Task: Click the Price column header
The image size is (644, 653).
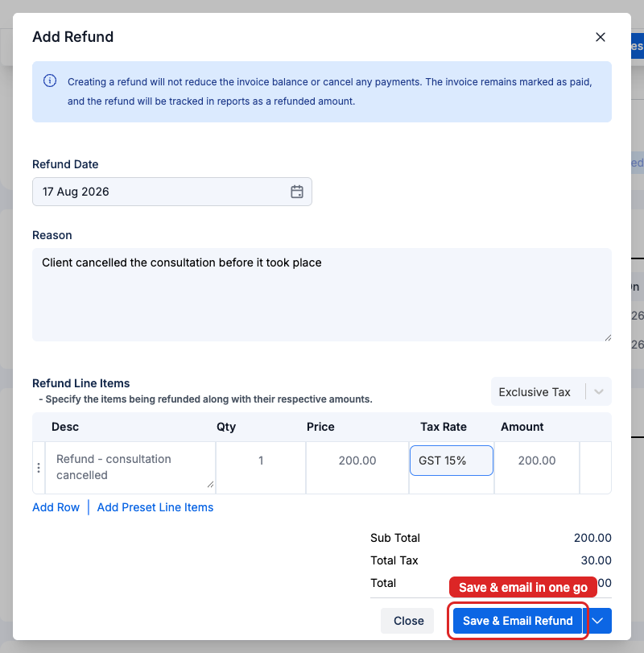Action: coord(320,427)
